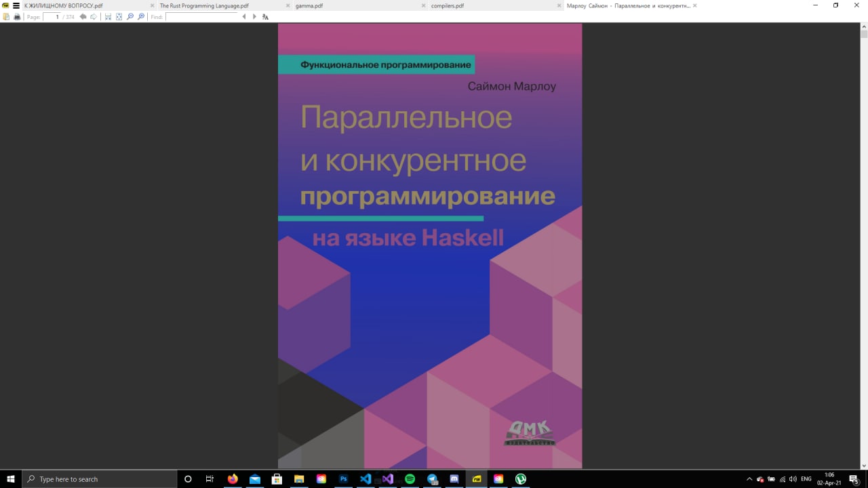Select the Fit Page view icon
The width and height of the screenshot is (868, 488).
tap(119, 17)
